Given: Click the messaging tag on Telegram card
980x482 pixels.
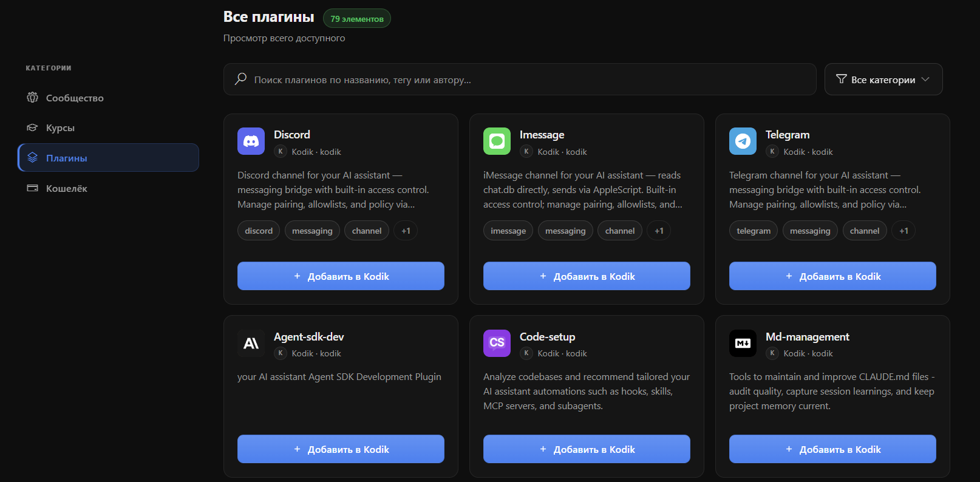Looking at the screenshot, I should pyautogui.click(x=810, y=231).
